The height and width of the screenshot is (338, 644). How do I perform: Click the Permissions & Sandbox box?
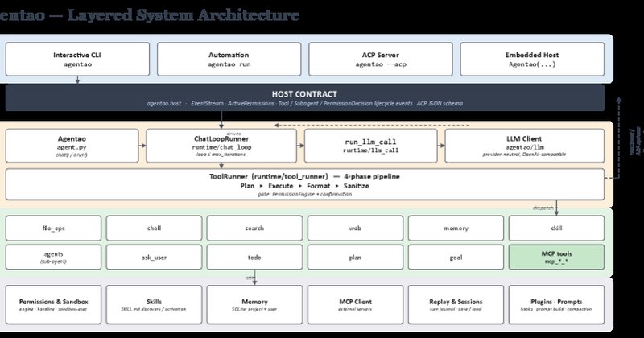coord(53,305)
